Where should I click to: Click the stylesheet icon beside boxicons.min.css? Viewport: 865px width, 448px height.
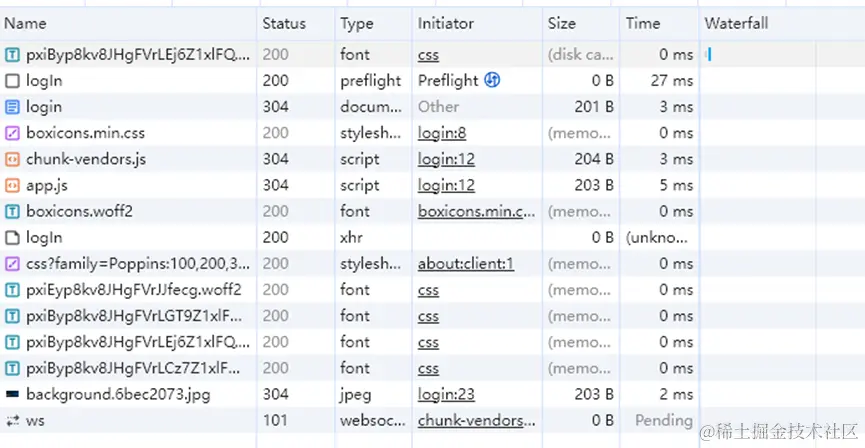[x=12, y=133]
